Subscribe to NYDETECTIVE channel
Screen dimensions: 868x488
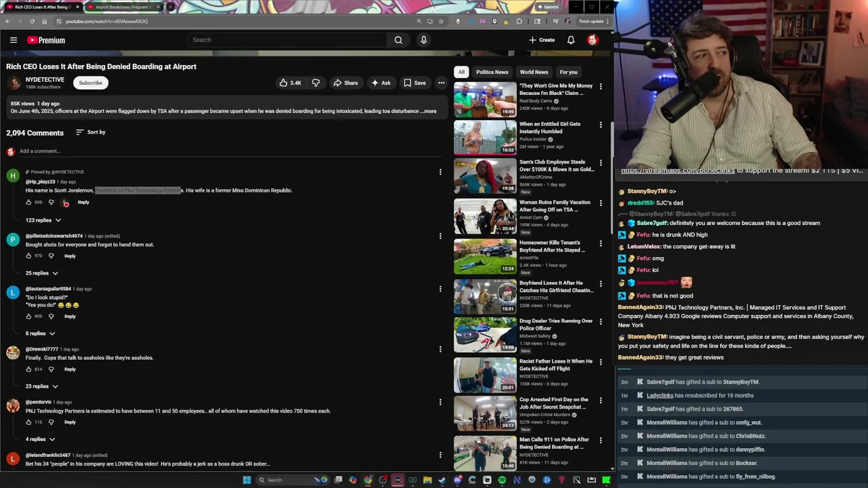[90, 83]
